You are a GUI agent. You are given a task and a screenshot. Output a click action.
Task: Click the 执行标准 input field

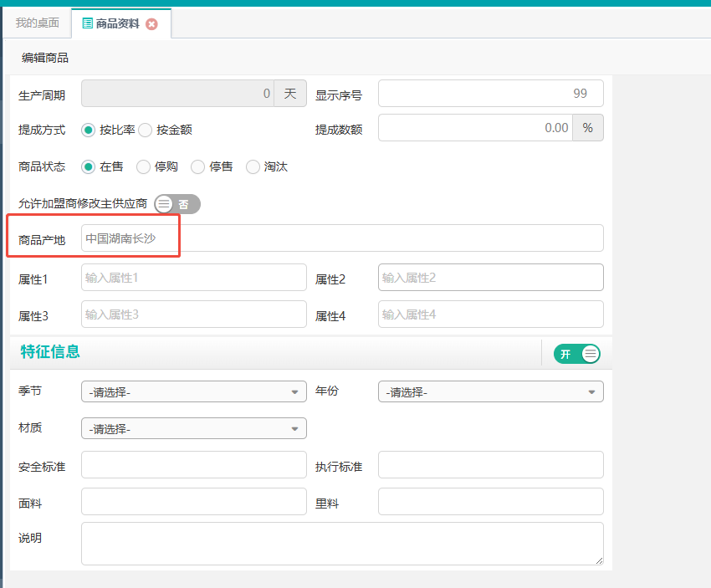491,465
